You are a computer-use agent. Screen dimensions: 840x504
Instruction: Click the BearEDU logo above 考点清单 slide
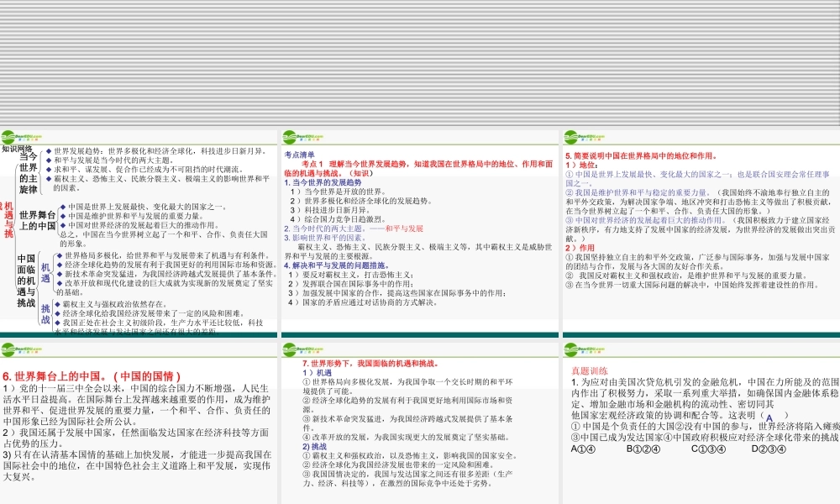303,138
